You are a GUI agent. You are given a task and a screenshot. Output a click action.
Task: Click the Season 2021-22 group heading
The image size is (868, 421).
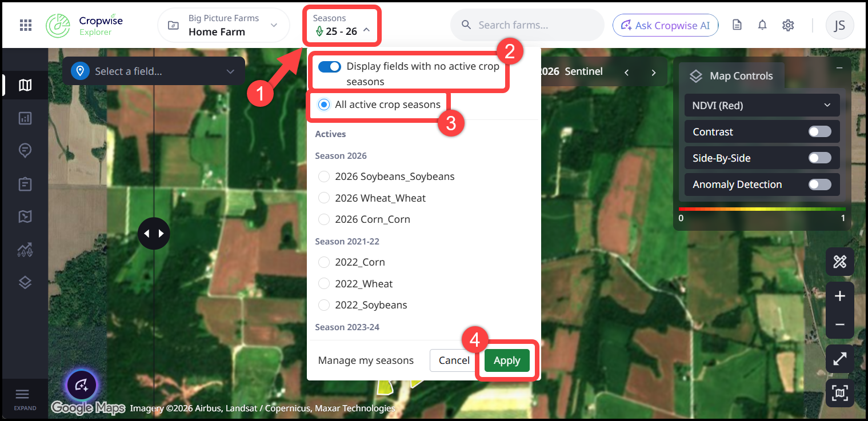[x=347, y=242]
